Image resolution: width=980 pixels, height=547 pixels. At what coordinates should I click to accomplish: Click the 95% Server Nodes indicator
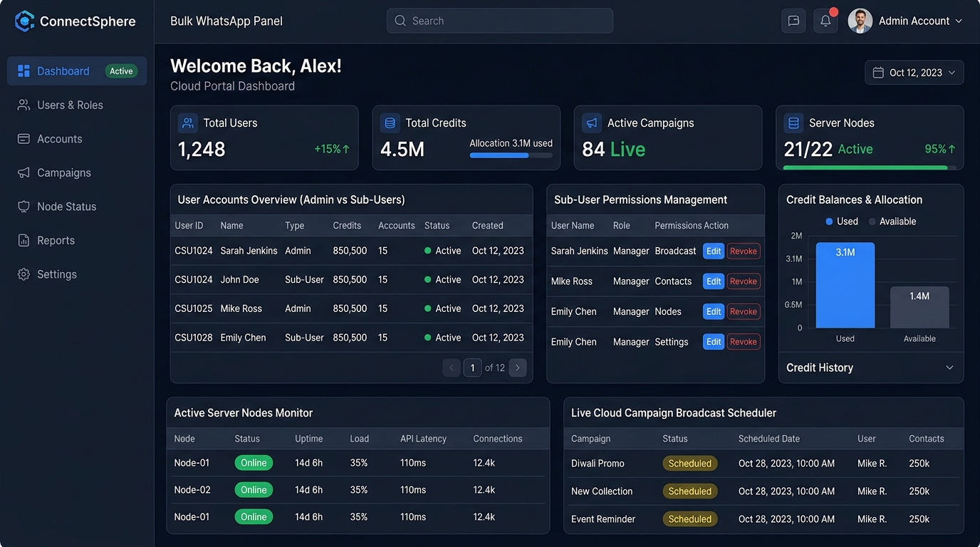(x=940, y=150)
